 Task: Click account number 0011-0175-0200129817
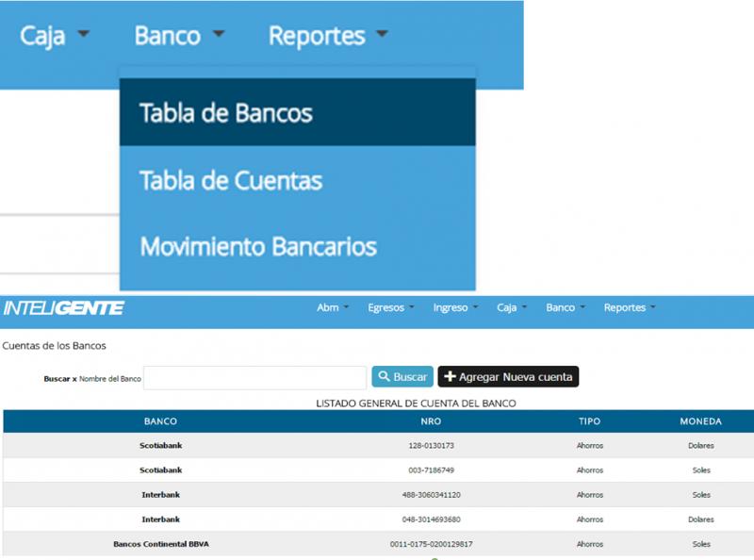pos(432,544)
